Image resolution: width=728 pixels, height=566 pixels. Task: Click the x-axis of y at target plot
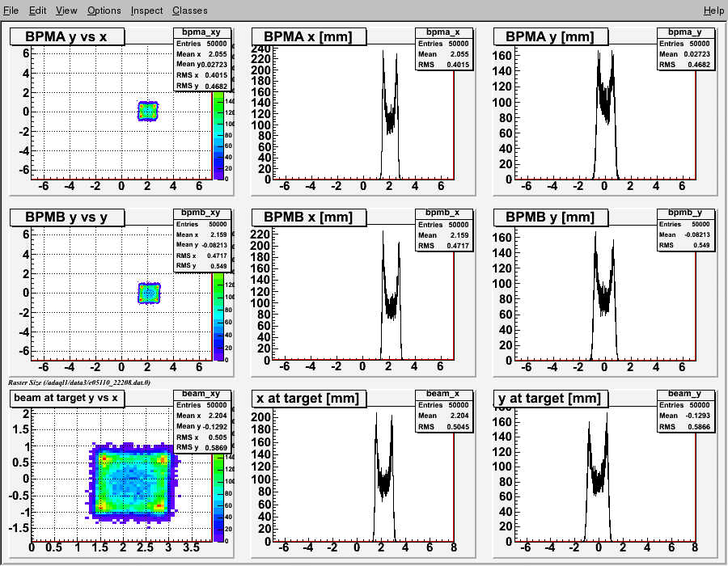[605, 546]
